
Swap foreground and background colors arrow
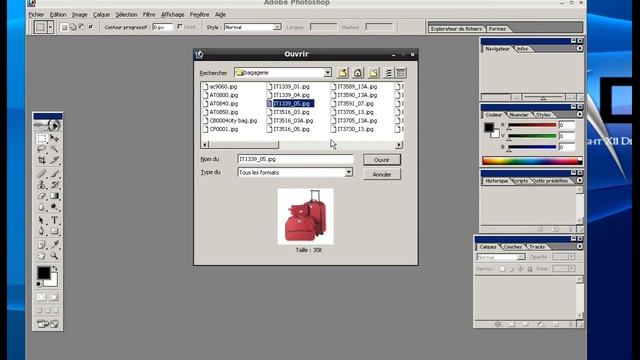click(55, 269)
